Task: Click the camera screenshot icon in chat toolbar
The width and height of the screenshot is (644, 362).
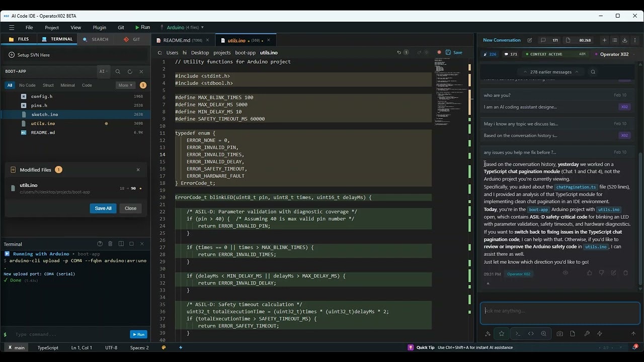Action: coord(558,334)
